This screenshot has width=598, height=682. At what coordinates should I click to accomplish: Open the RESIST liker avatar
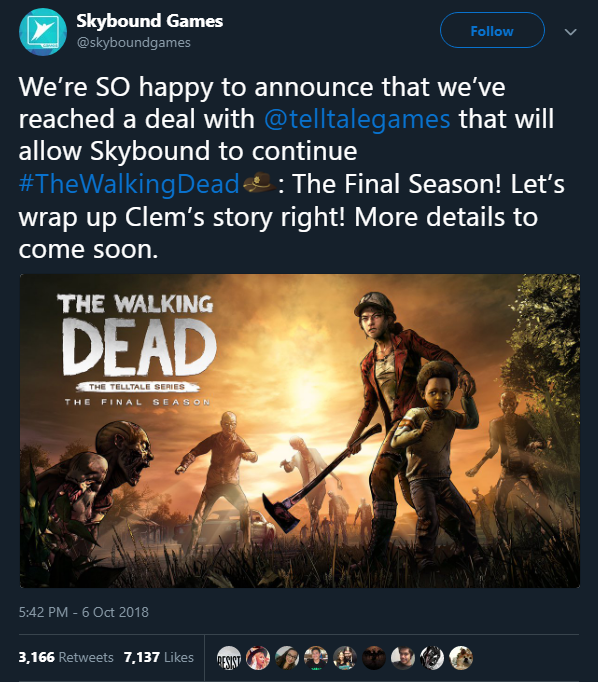(x=229, y=658)
